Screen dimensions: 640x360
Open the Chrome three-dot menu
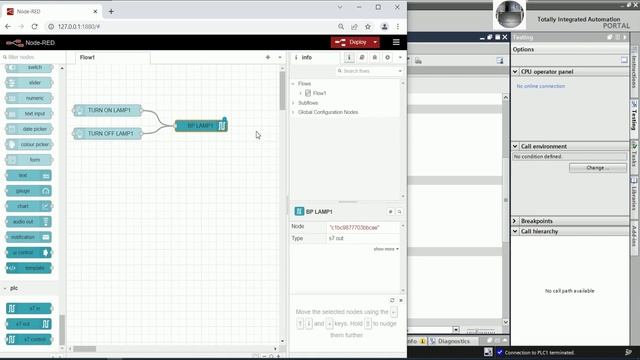click(x=398, y=27)
